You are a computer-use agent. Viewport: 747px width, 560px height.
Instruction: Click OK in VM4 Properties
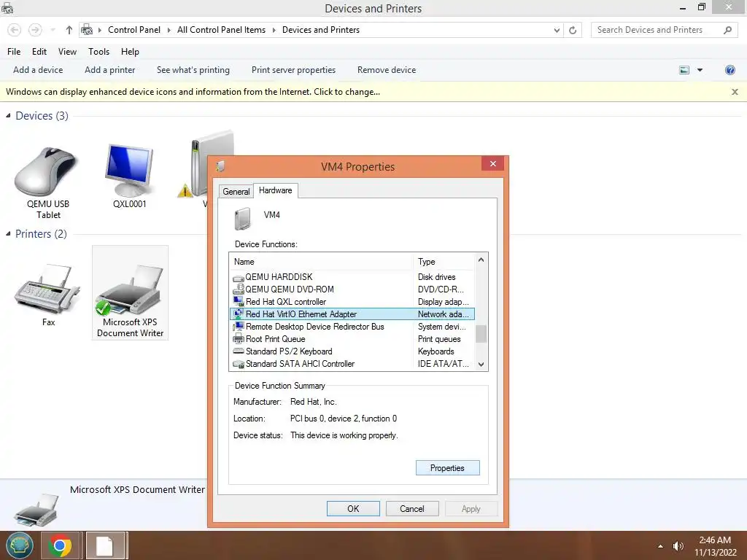click(353, 508)
